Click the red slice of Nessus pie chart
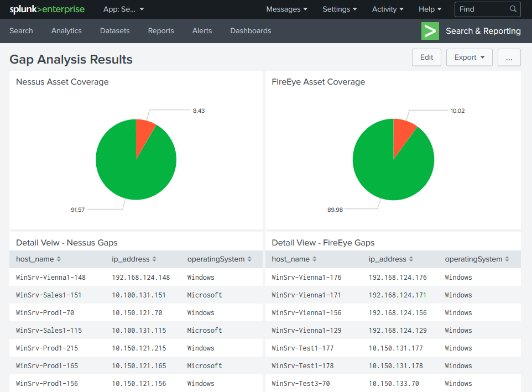This screenshot has height=392, width=532. (x=144, y=134)
